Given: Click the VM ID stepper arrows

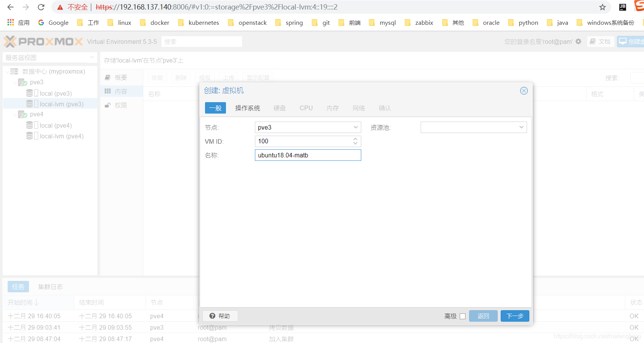Looking at the screenshot, I should tap(355, 141).
